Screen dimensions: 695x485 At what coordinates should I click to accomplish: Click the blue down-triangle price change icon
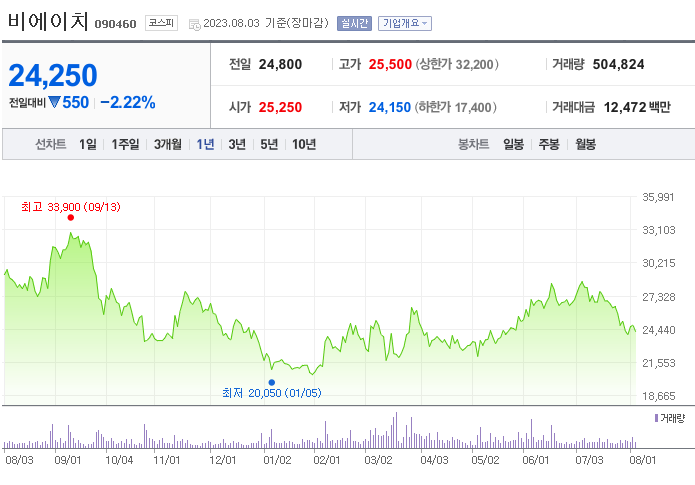tap(55, 102)
